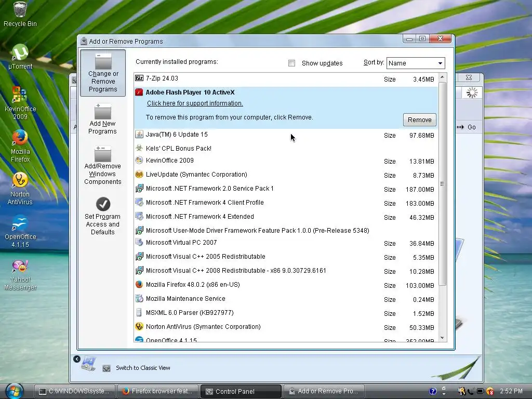The image size is (532, 399).
Task: Launch µTorrent from the desktop
Action: pos(20,57)
